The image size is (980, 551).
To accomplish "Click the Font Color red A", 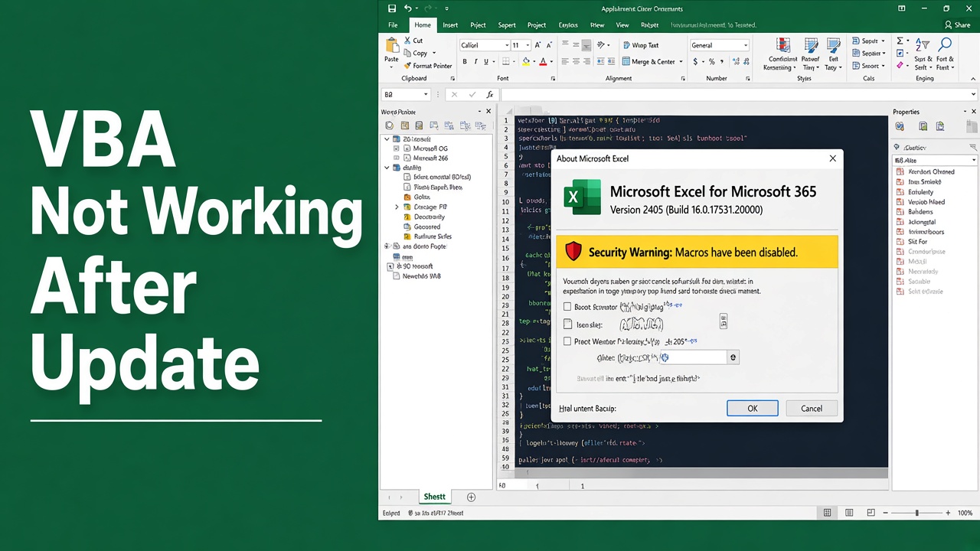I will coord(543,62).
